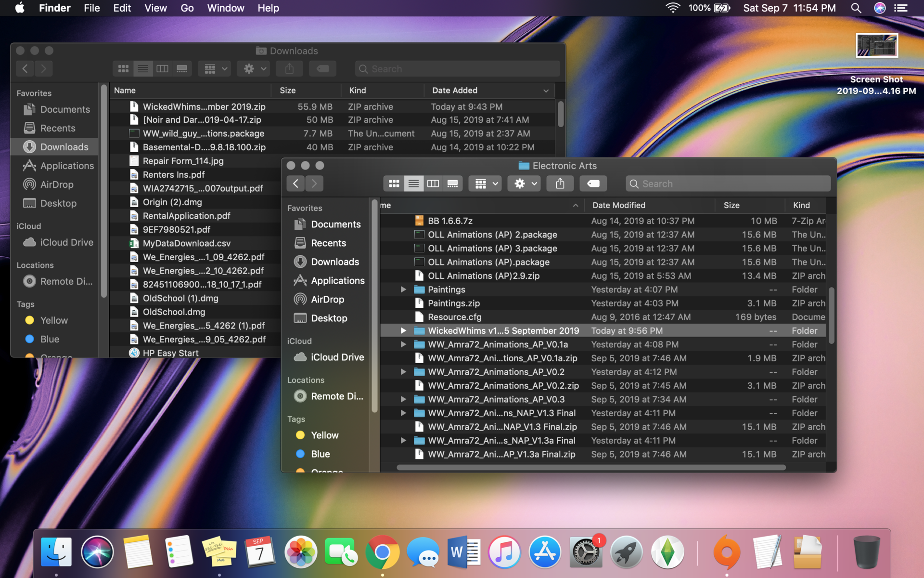The image size is (924, 578).
Task: Open Applications in Electronic Arts sidebar
Action: click(329, 280)
